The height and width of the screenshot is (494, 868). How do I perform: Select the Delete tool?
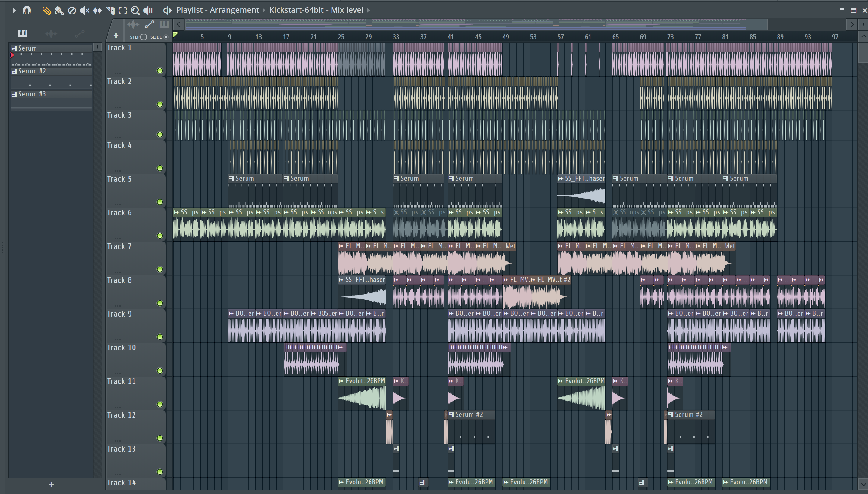(72, 11)
